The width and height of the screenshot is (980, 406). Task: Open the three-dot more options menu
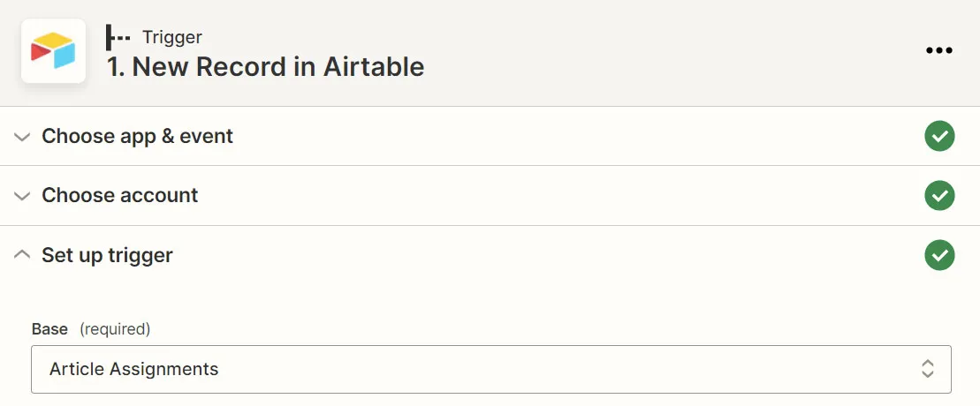[x=938, y=50]
